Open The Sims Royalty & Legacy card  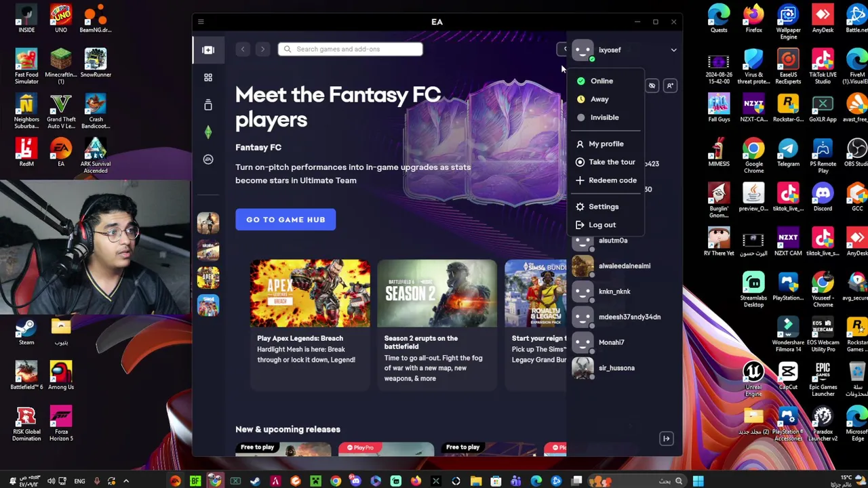(x=535, y=325)
